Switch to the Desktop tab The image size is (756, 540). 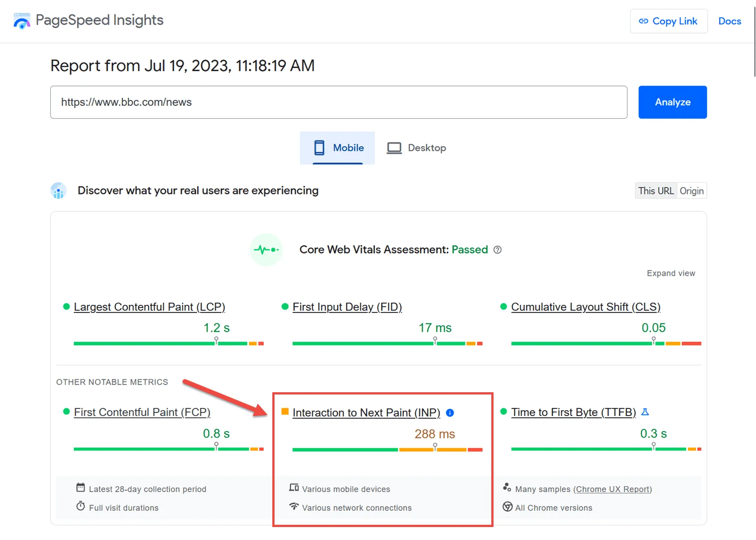[417, 148]
